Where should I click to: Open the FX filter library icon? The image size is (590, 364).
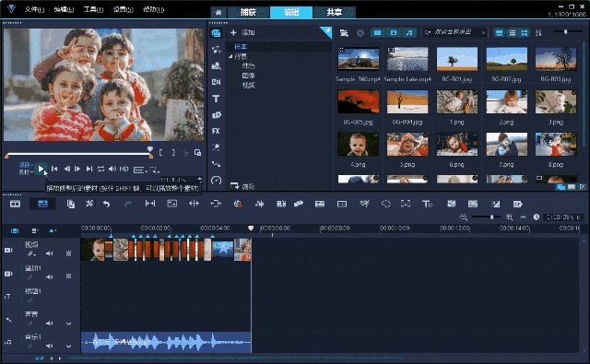point(216,131)
